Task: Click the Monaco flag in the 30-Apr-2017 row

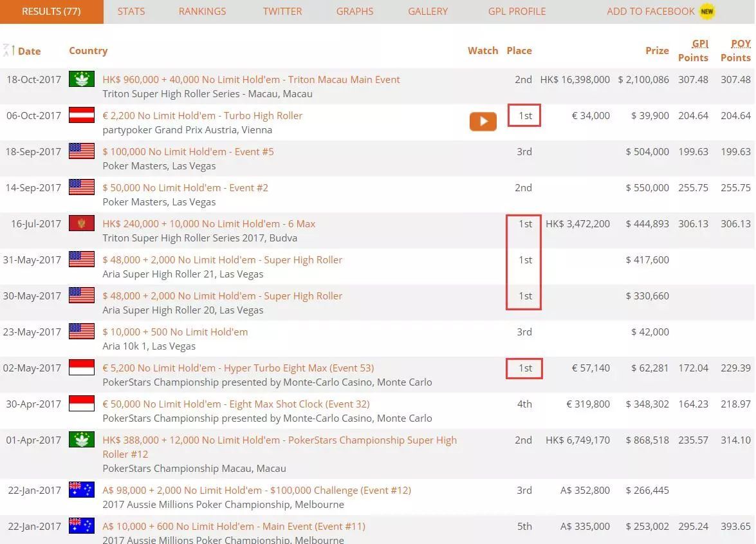Action: click(82, 404)
